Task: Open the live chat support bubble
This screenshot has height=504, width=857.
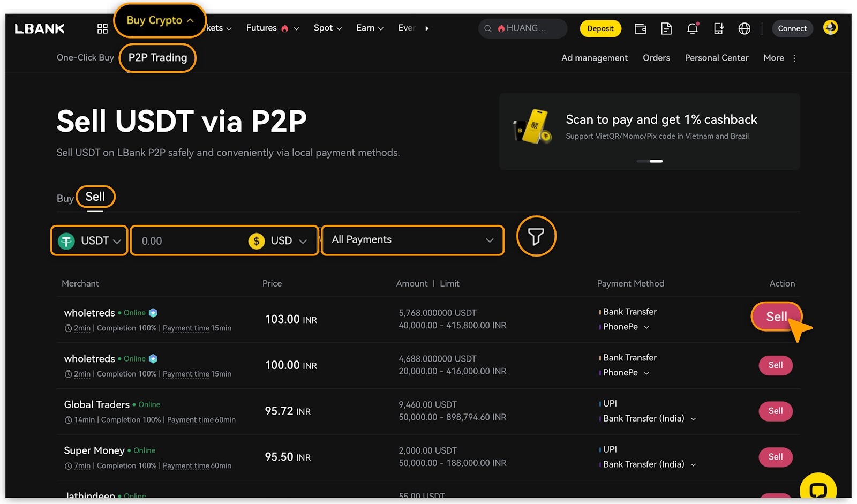Action: (818, 490)
